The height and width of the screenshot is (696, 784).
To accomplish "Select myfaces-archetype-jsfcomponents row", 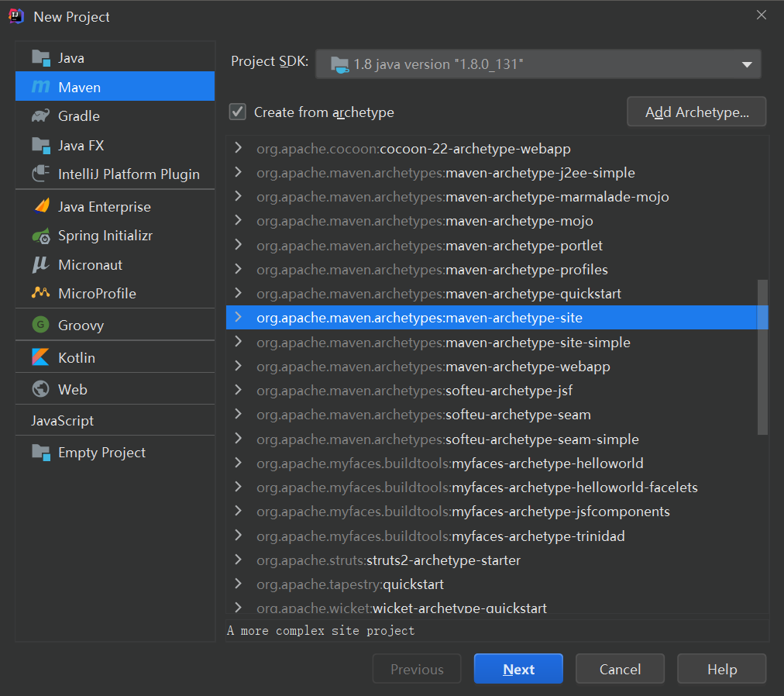I will coord(497,512).
